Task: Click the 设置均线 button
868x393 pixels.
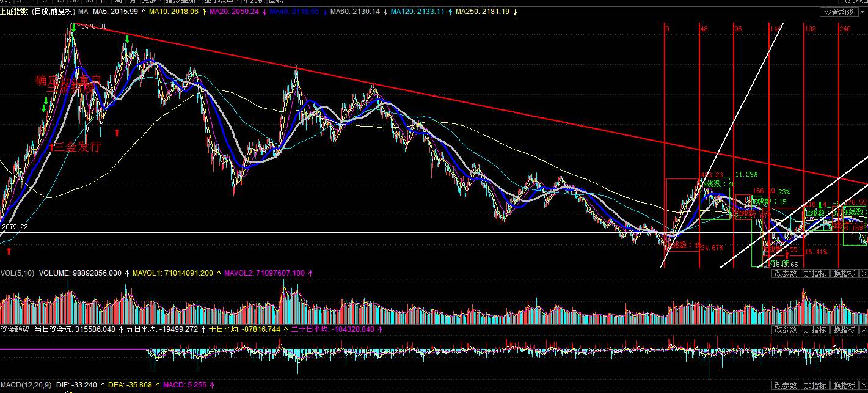Action: coord(837,12)
